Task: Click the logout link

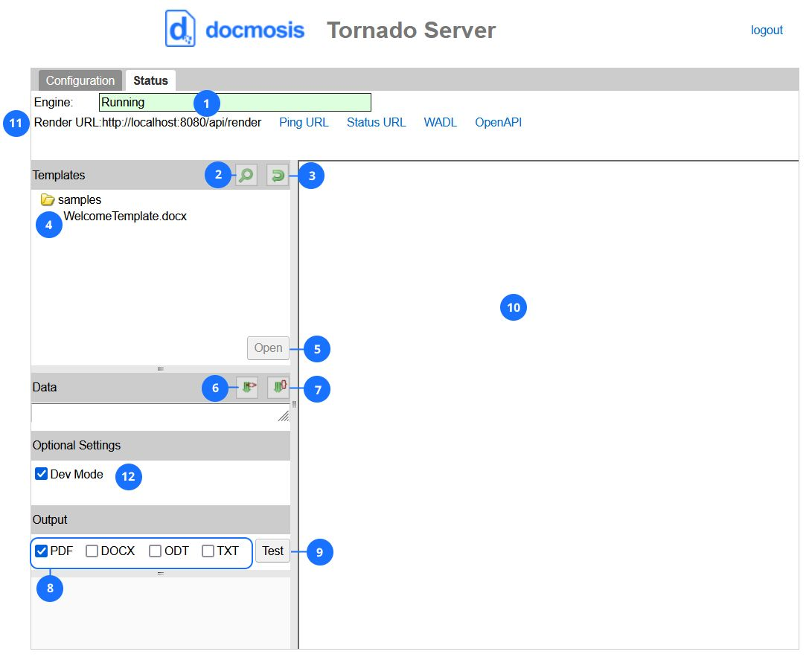Action: coord(767,30)
